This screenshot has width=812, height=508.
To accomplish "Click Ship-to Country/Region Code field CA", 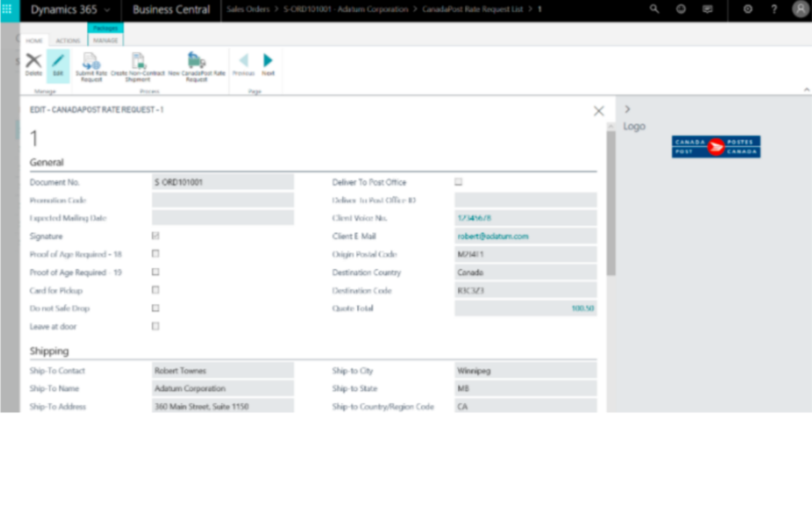I will coord(526,406).
